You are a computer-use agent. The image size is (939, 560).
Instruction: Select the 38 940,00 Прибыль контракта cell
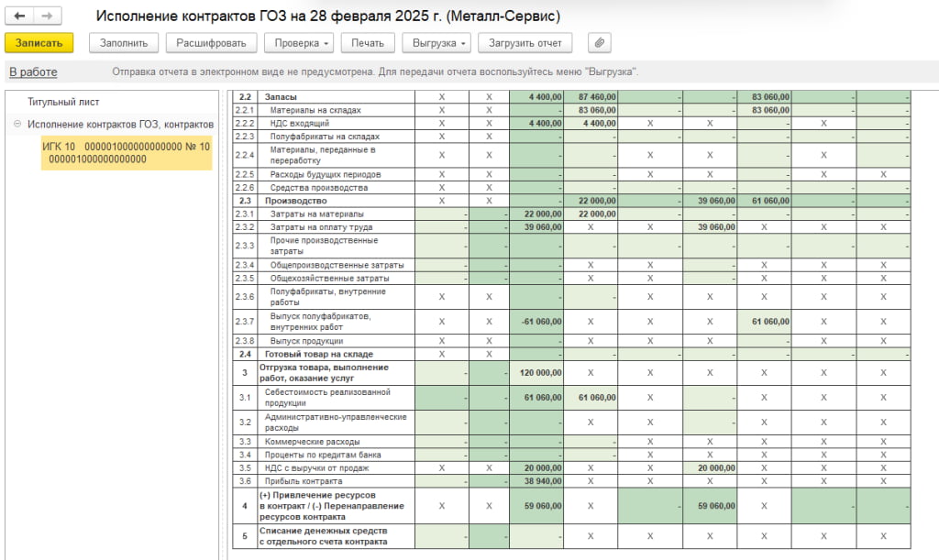pos(536,481)
